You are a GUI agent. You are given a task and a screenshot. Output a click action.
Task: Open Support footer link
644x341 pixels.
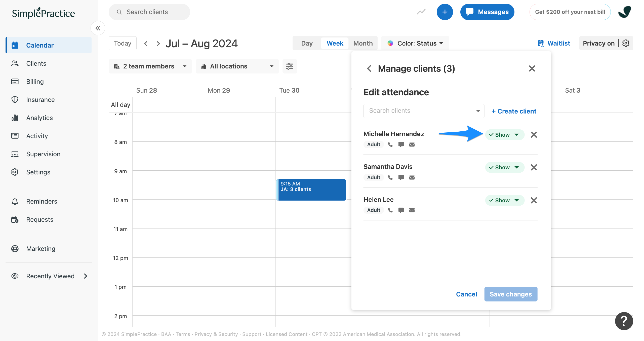click(252, 334)
